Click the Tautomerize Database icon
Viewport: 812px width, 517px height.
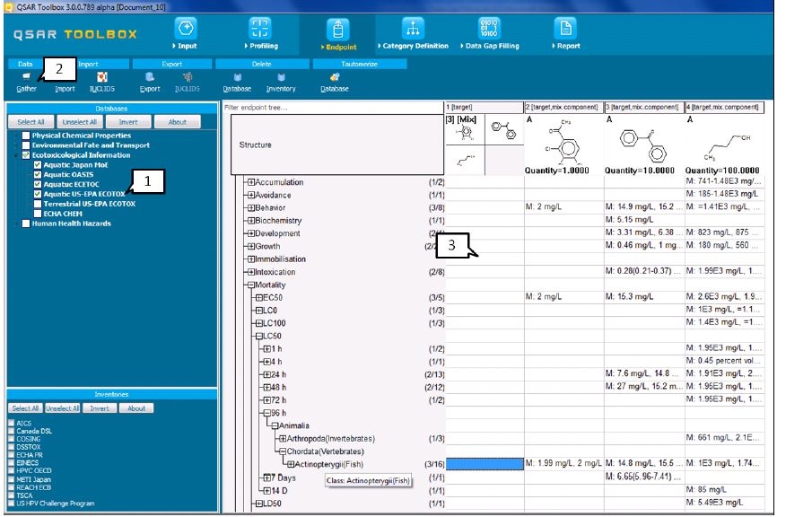coord(335,77)
